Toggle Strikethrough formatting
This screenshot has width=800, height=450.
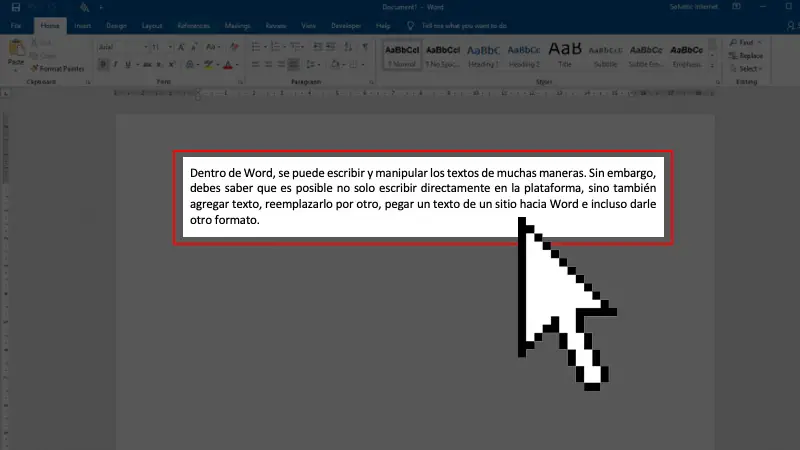tap(147, 64)
